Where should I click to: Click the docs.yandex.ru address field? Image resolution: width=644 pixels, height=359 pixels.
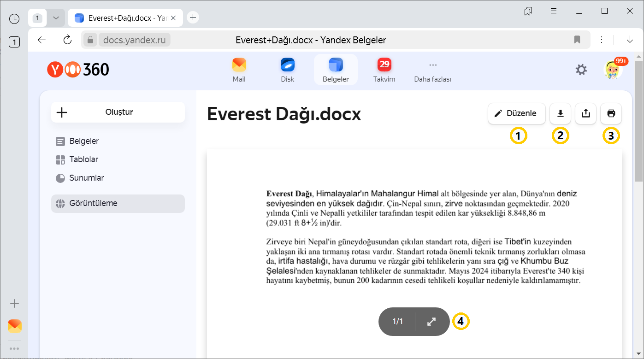coord(135,40)
